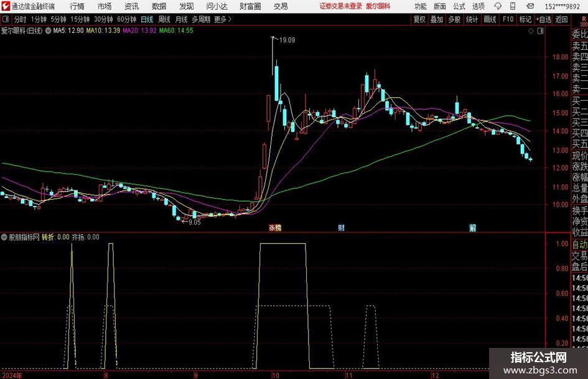Click 证券交易未登录 login link
Screen dimensions: 588x379
pos(341,6)
